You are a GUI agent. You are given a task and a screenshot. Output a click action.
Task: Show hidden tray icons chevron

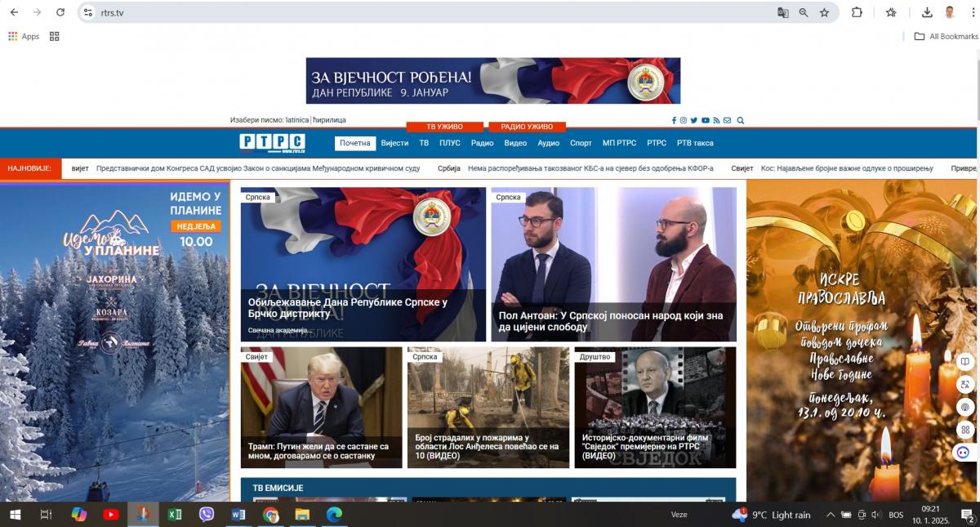(x=831, y=515)
